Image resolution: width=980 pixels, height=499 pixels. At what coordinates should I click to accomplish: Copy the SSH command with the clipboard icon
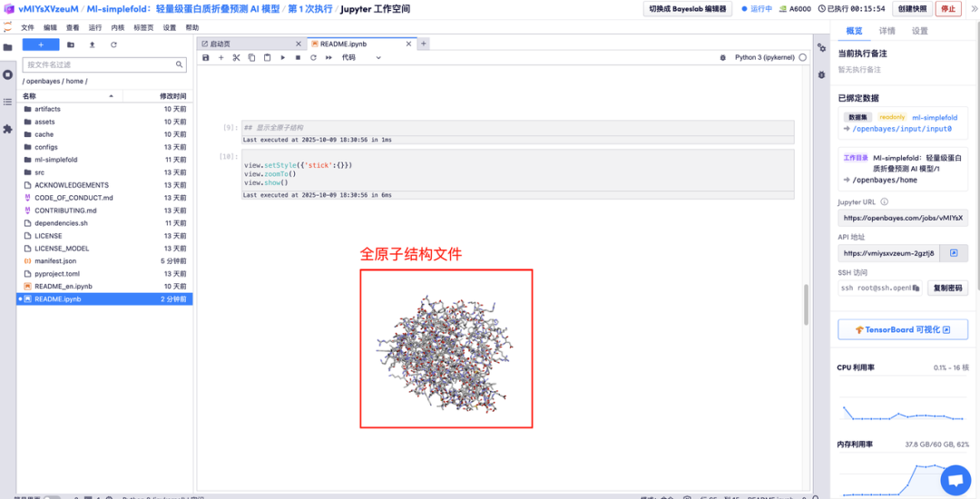click(x=916, y=289)
